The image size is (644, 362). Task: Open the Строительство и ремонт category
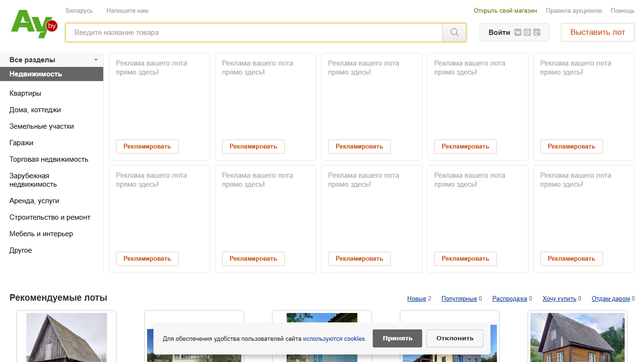(50, 217)
